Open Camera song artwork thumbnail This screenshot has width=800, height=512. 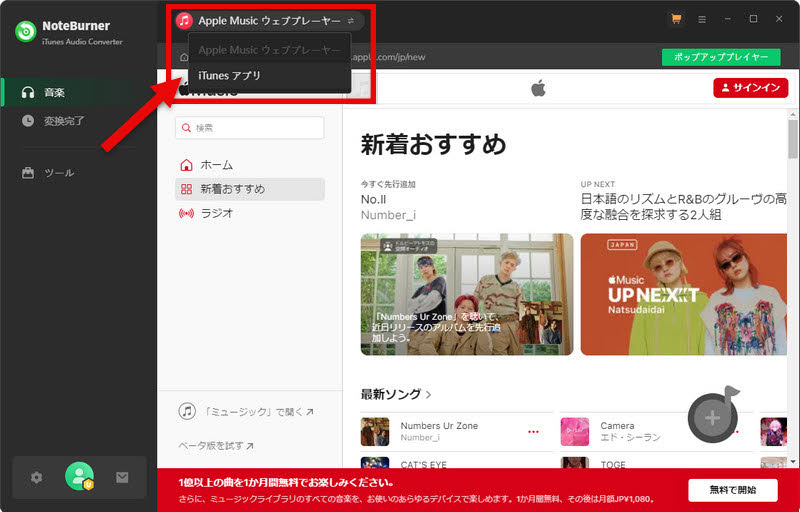pyautogui.click(x=575, y=431)
